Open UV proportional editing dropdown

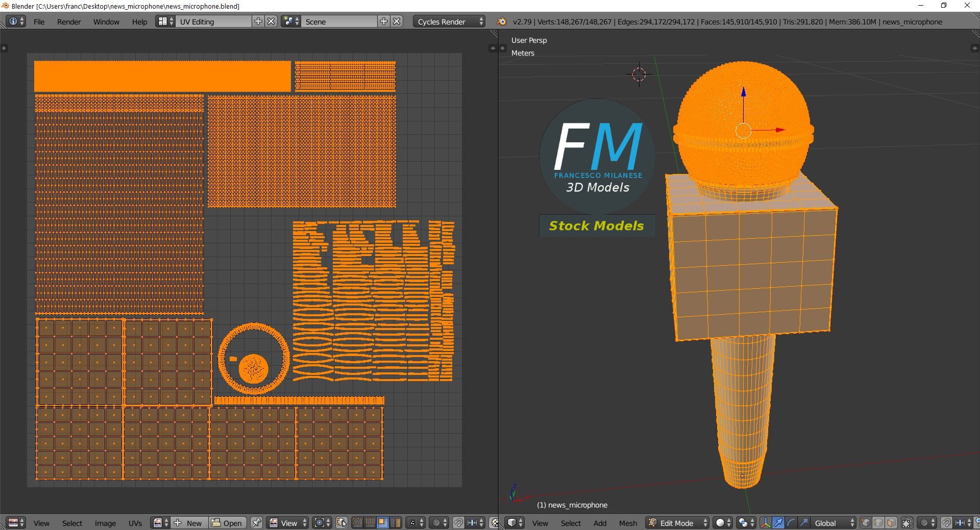[438, 523]
